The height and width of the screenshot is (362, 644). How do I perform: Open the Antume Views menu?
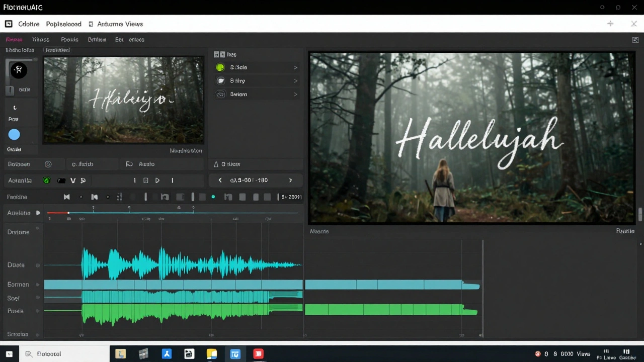120,24
